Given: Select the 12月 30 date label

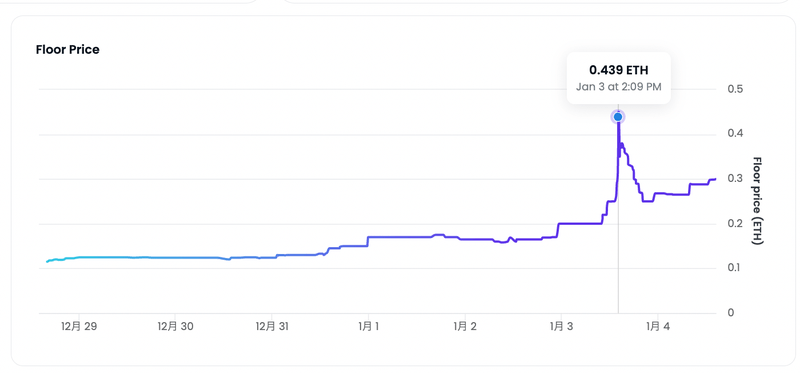Looking at the screenshot, I should [175, 327].
